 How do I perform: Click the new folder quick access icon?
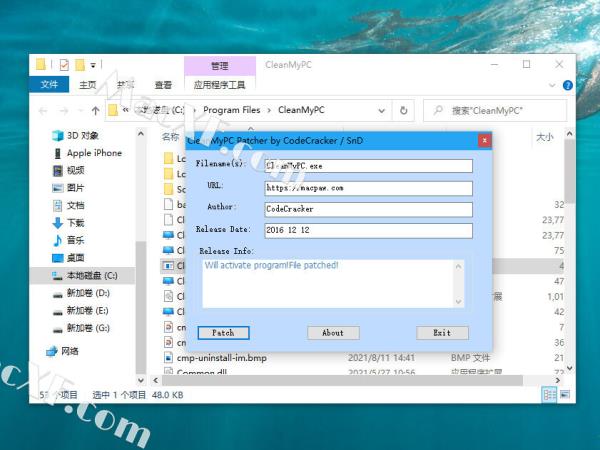80,65
